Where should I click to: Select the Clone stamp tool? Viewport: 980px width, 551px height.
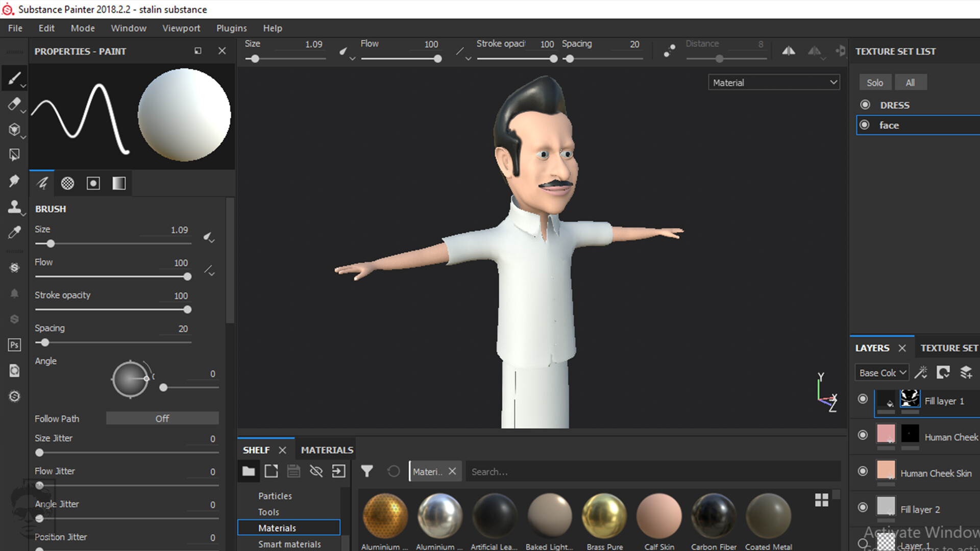[x=14, y=207]
